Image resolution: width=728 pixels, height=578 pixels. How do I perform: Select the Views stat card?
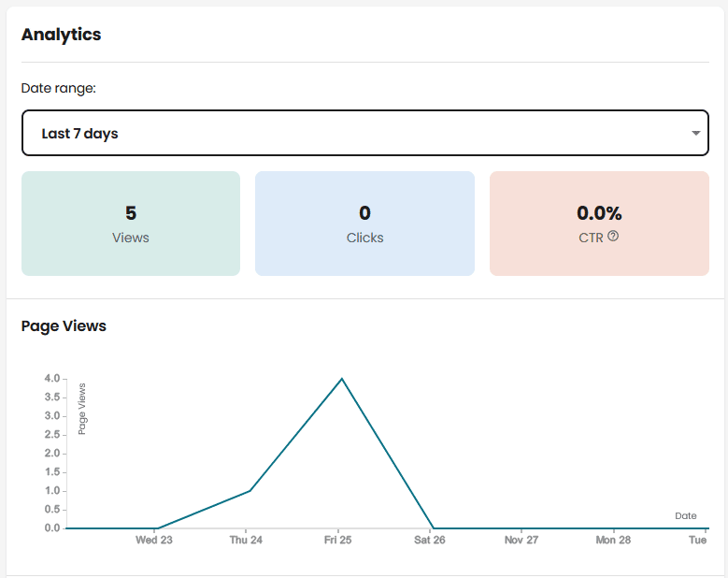click(x=131, y=224)
